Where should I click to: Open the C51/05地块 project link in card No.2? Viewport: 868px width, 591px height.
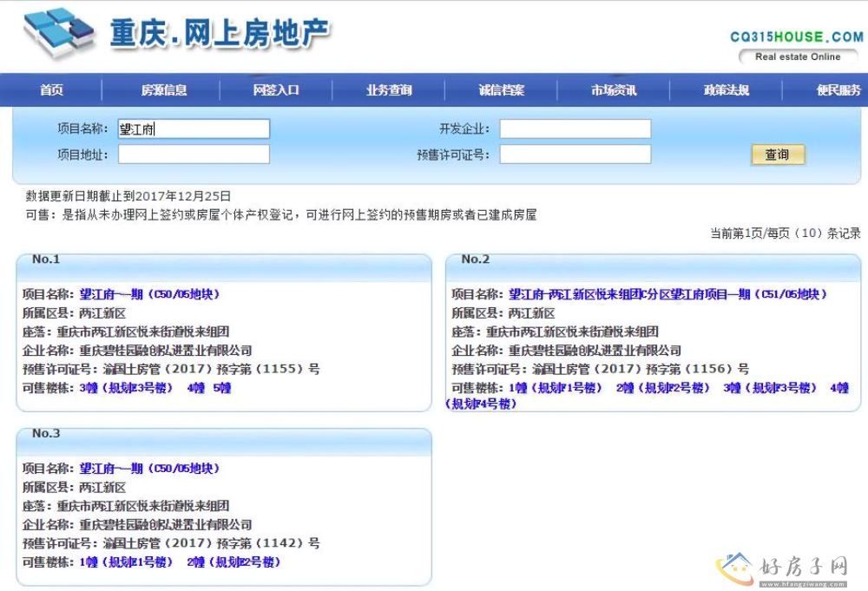tap(667, 294)
